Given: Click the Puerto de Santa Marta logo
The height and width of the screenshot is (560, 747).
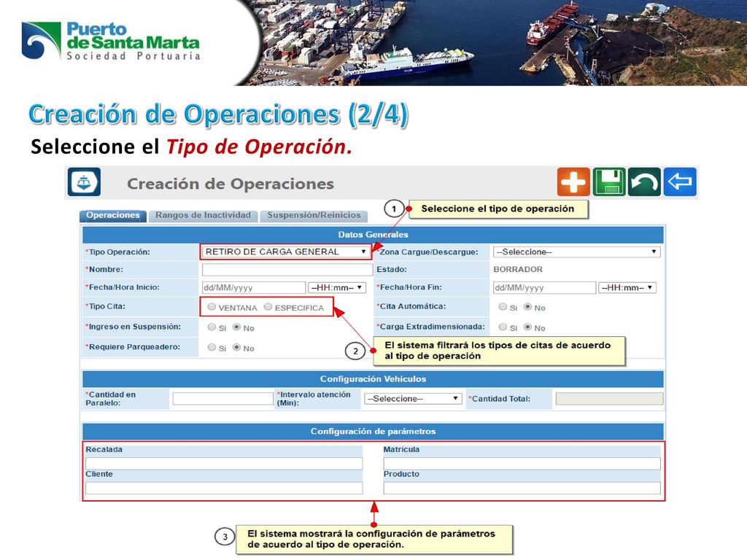Looking at the screenshot, I should 111,41.
